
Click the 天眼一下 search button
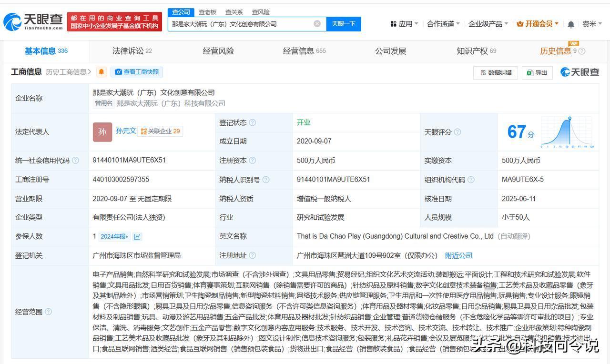click(x=344, y=24)
